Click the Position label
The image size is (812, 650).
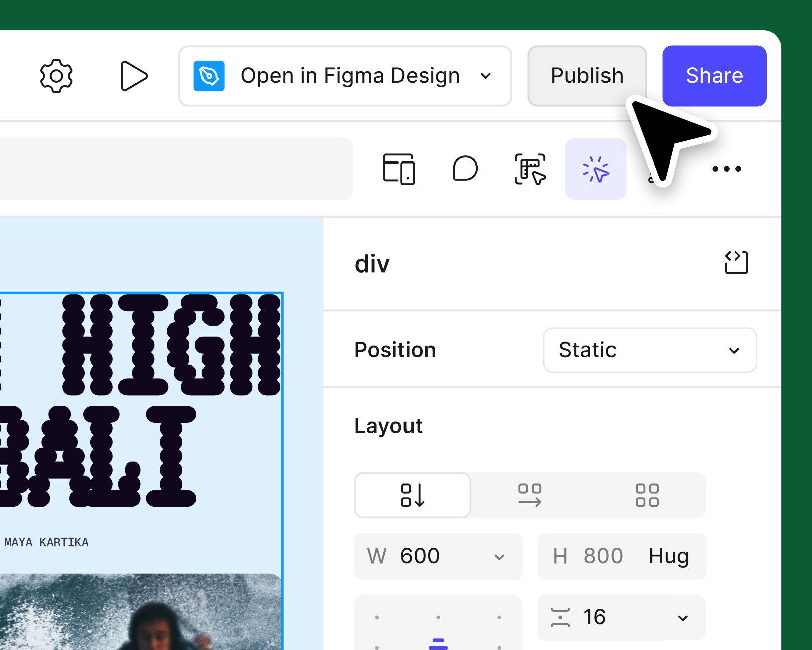pyautogui.click(x=395, y=350)
